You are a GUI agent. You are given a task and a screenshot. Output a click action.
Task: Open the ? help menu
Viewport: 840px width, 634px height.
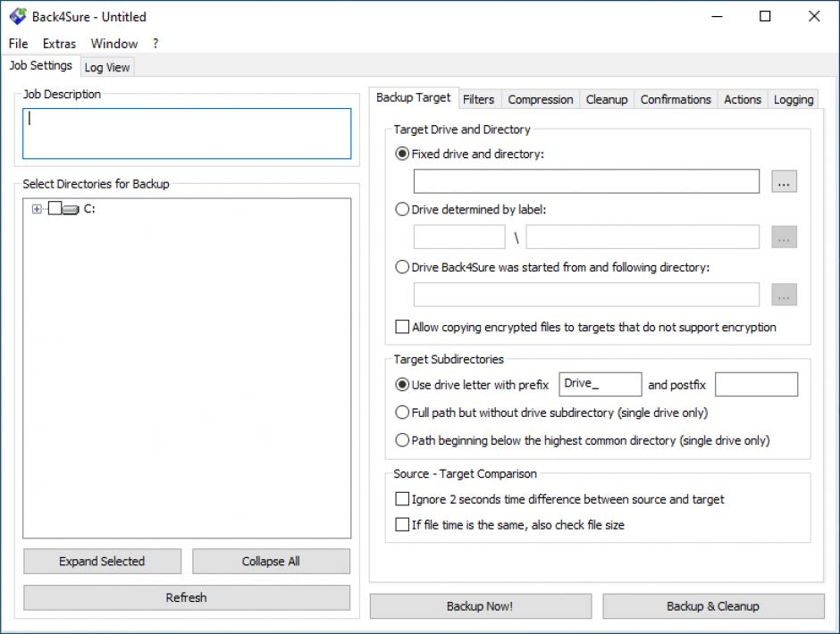(155, 44)
